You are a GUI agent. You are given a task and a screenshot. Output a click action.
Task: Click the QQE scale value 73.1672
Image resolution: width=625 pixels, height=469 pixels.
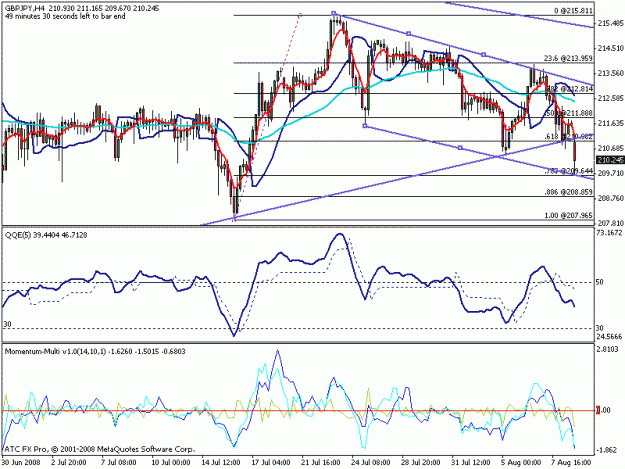(x=609, y=233)
